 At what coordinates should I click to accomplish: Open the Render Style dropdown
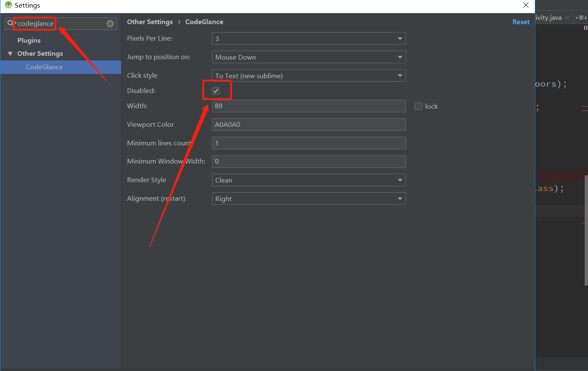pos(399,180)
